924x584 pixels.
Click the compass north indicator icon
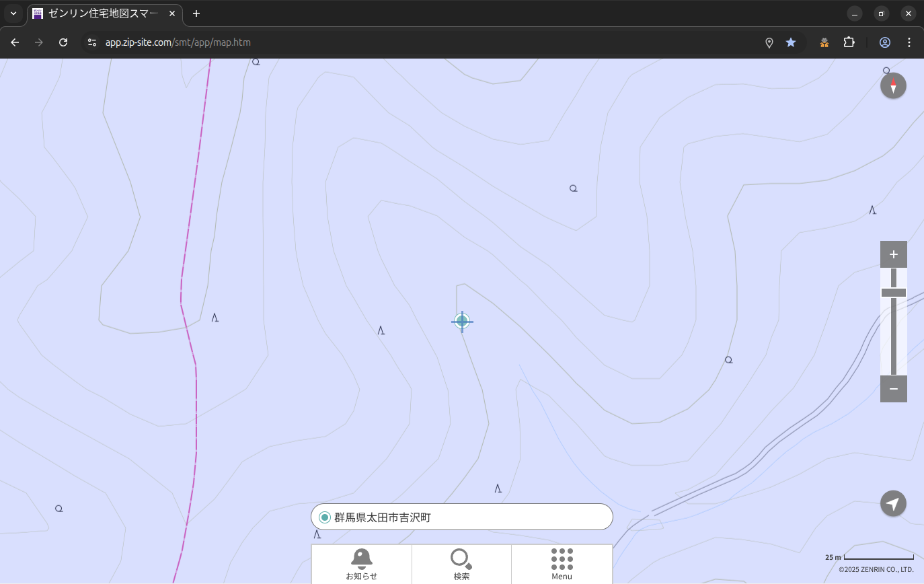pos(893,85)
